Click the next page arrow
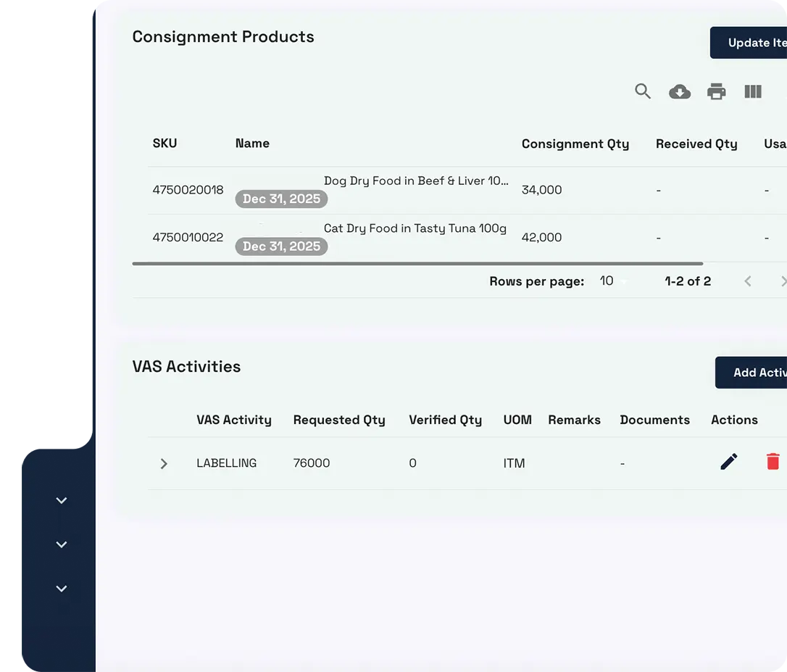The width and height of the screenshot is (787, 672). pos(783,281)
